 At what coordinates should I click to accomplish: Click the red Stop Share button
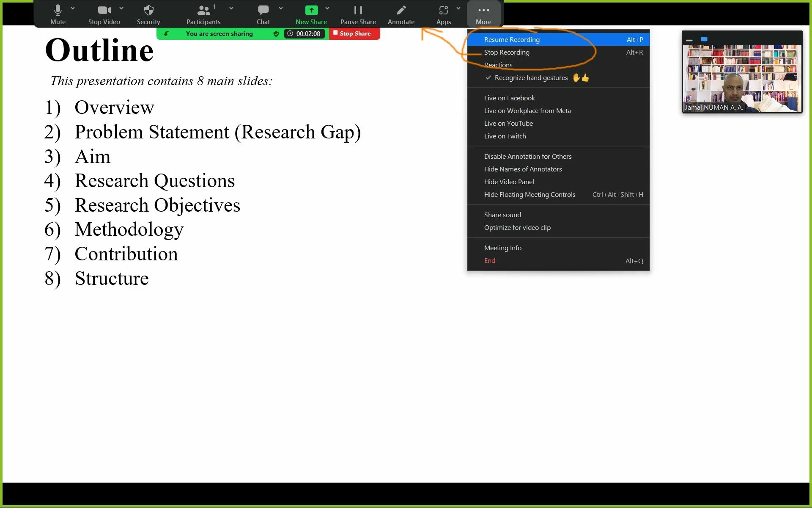(x=354, y=33)
